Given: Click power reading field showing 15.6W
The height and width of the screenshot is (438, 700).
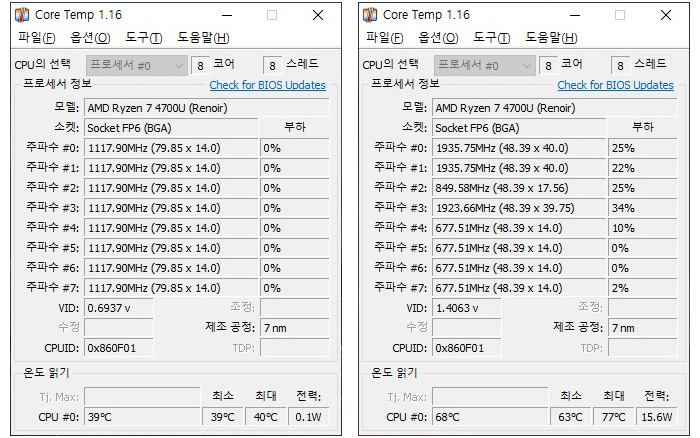Looking at the screenshot, I should click(x=657, y=417).
